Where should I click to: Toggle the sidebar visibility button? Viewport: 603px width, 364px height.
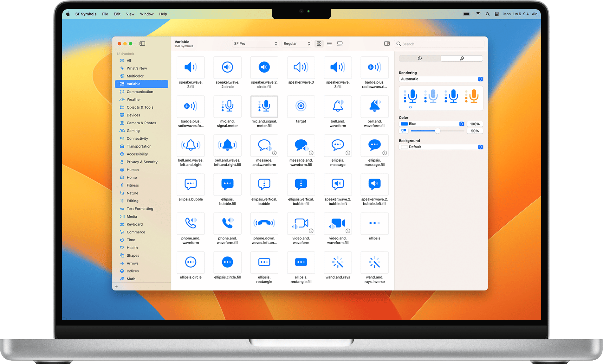tap(142, 43)
